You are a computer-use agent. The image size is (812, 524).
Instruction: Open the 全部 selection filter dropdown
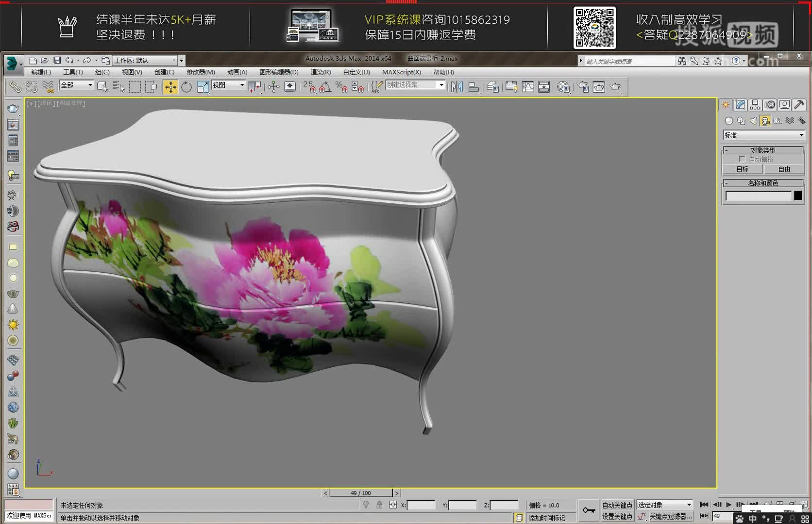point(90,85)
